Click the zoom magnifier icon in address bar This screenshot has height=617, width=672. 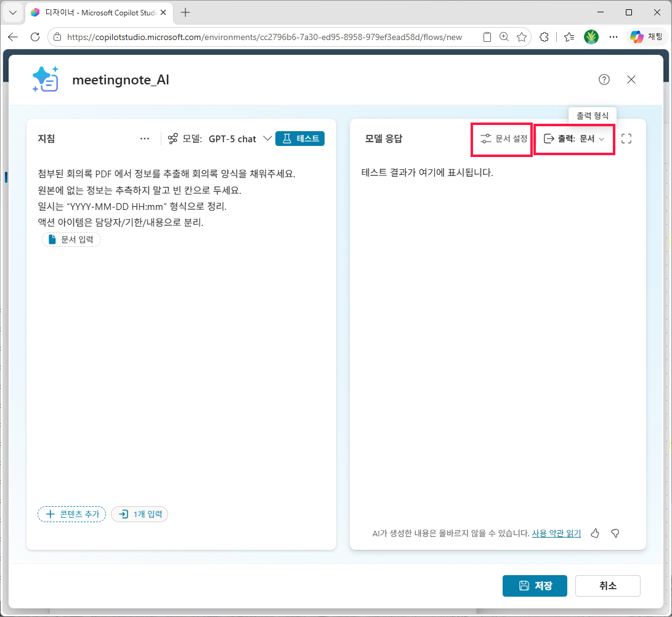click(504, 38)
